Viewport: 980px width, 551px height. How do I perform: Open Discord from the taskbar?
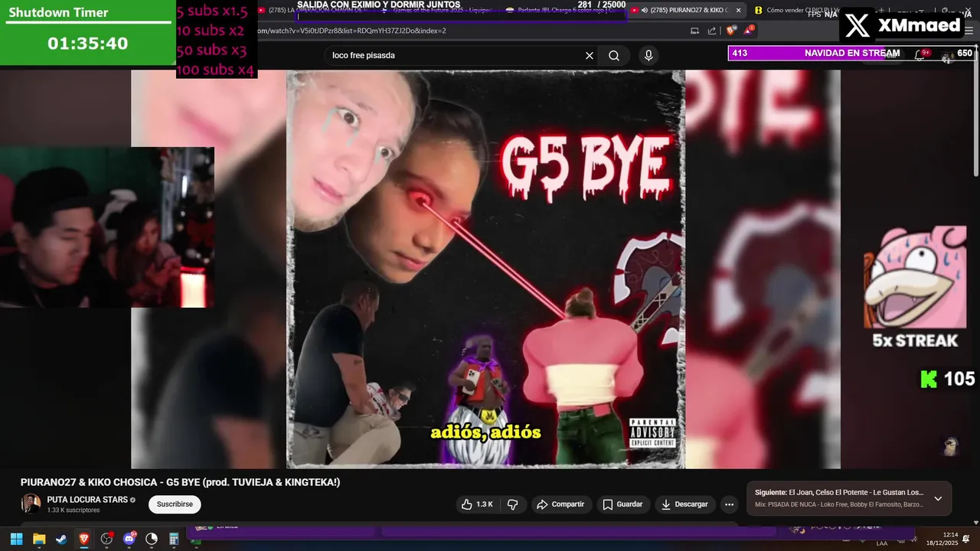click(129, 539)
